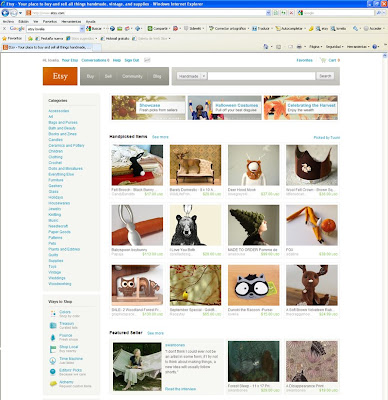Click the IE Help question mark icon

click(x=374, y=47)
